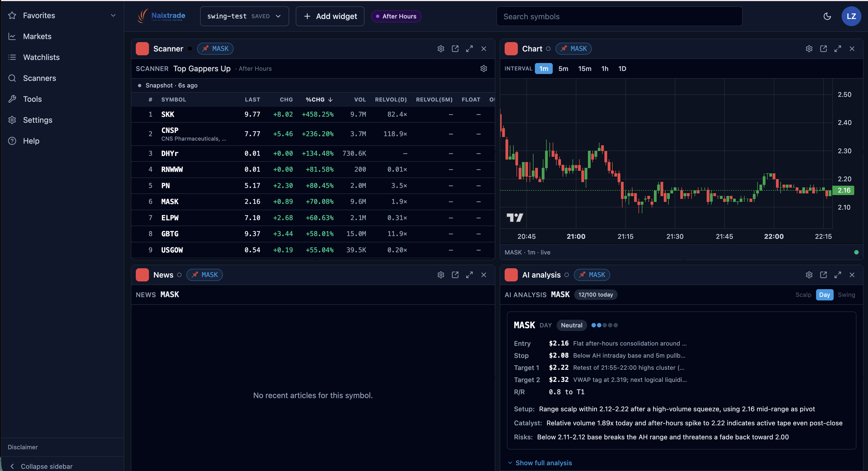The height and width of the screenshot is (471, 868).
Task: Open Tools from sidebar
Action: click(32, 99)
